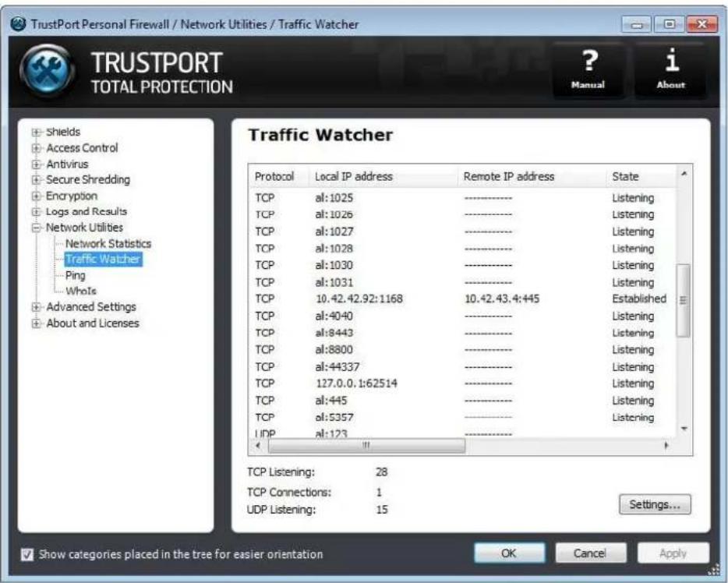Open the About info icon

(670, 69)
